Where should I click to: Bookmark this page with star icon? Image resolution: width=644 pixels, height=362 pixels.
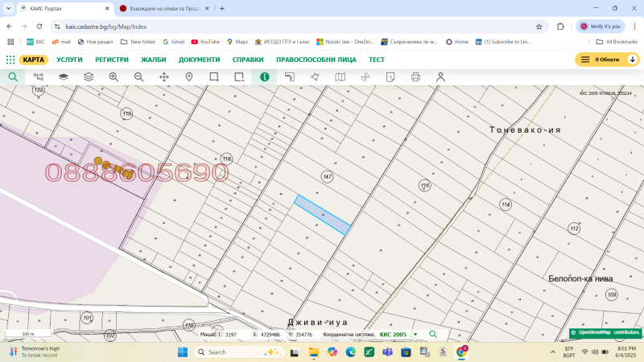click(539, 27)
